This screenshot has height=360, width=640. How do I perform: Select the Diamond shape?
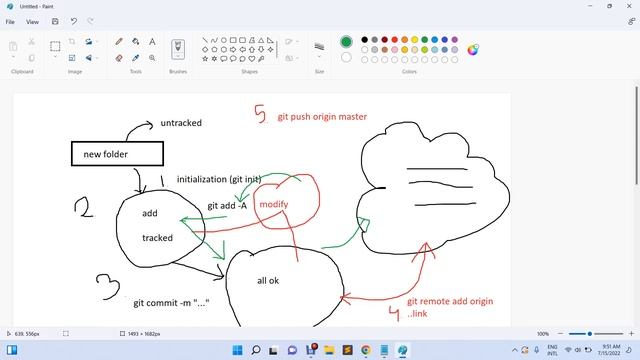point(205,49)
